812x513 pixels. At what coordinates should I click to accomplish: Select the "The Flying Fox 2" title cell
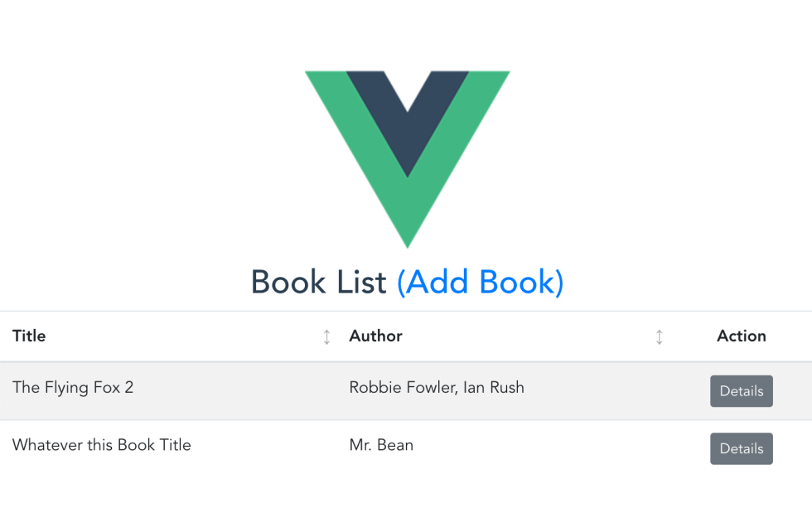(73, 387)
